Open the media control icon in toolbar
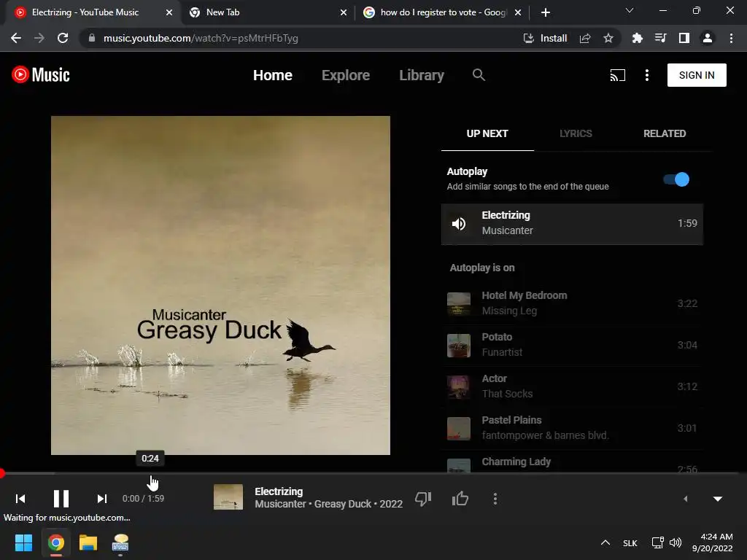Image resolution: width=747 pixels, height=560 pixels. click(660, 38)
